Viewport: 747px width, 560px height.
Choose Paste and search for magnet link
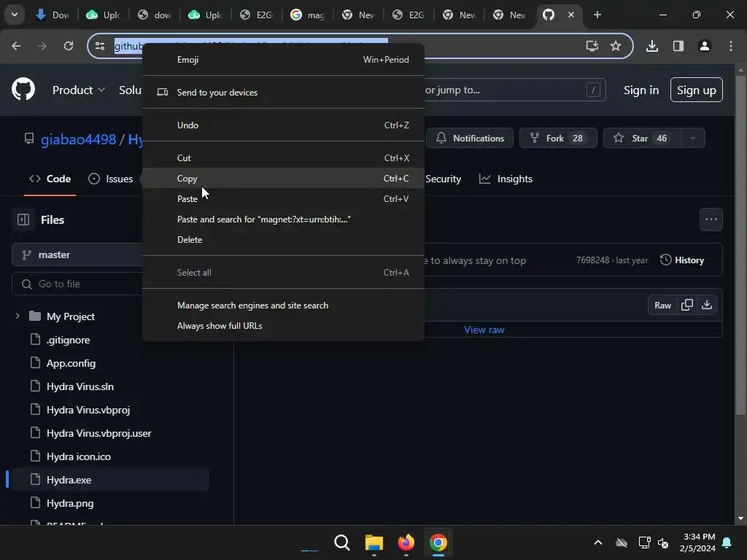[284, 219]
